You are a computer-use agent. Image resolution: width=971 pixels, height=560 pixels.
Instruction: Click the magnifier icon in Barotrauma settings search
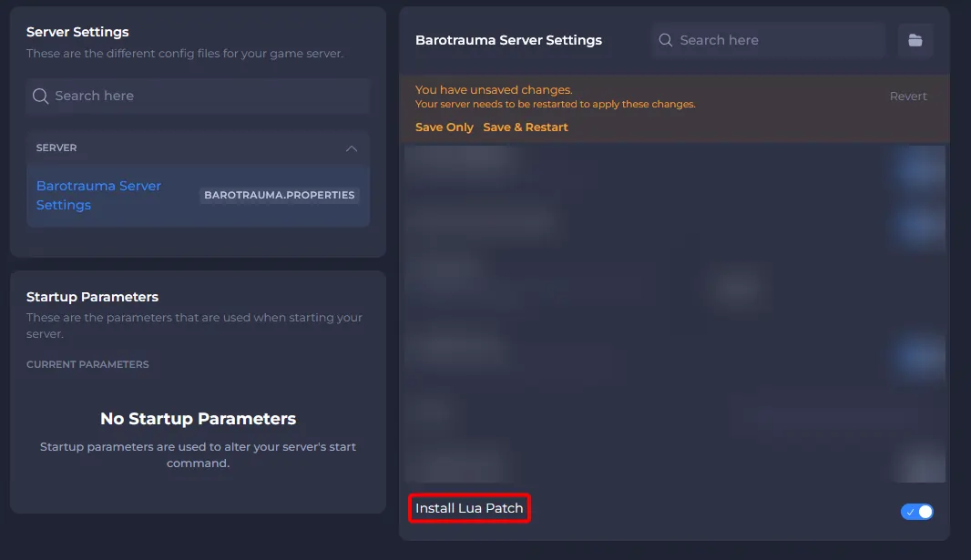[x=666, y=40]
